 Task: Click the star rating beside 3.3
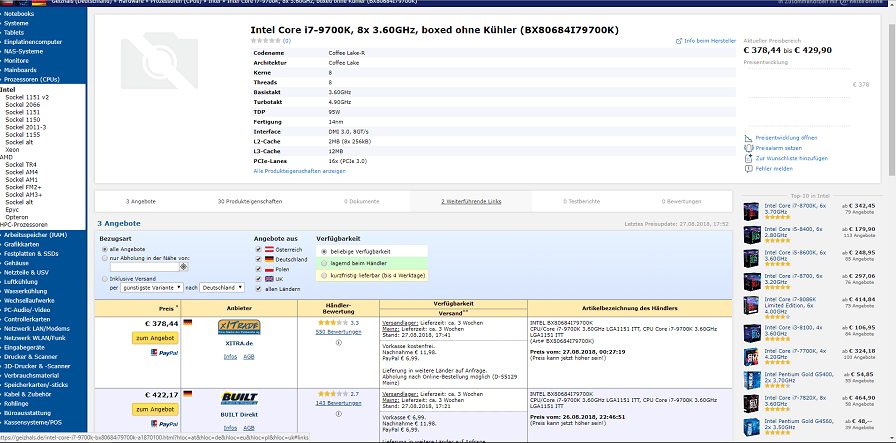point(333,323)
